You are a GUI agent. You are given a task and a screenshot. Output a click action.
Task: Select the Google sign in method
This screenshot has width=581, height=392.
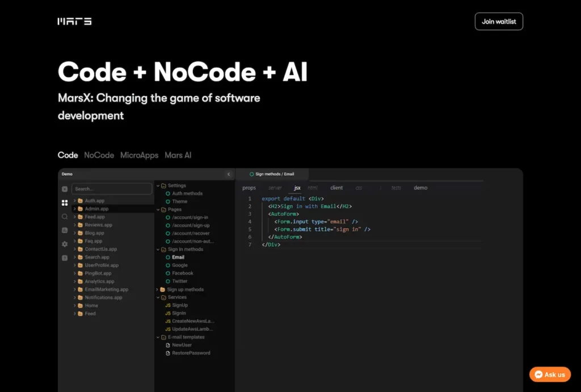pos(180,265)
